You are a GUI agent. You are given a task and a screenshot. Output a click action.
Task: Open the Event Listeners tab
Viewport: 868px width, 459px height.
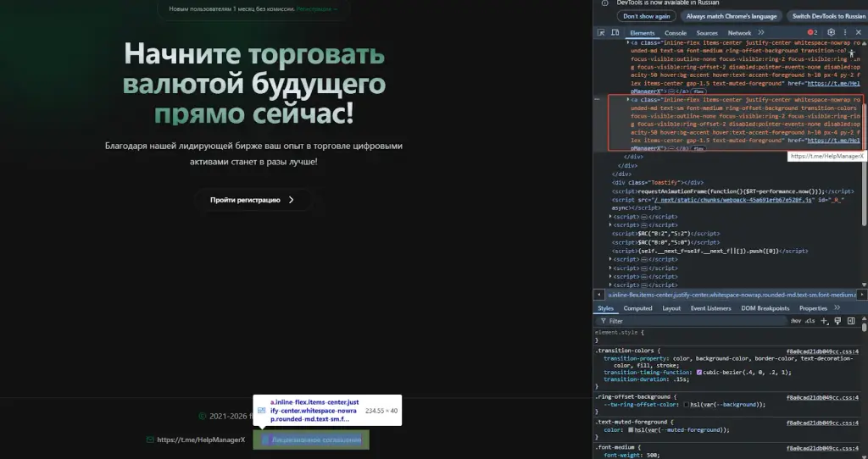[x=711, y=308]
